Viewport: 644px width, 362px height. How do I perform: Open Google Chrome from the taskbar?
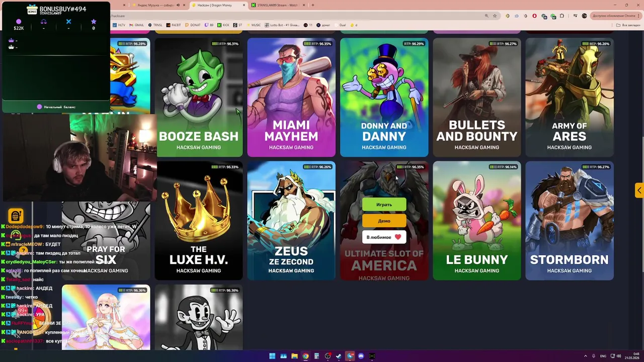tap(305, 356)
